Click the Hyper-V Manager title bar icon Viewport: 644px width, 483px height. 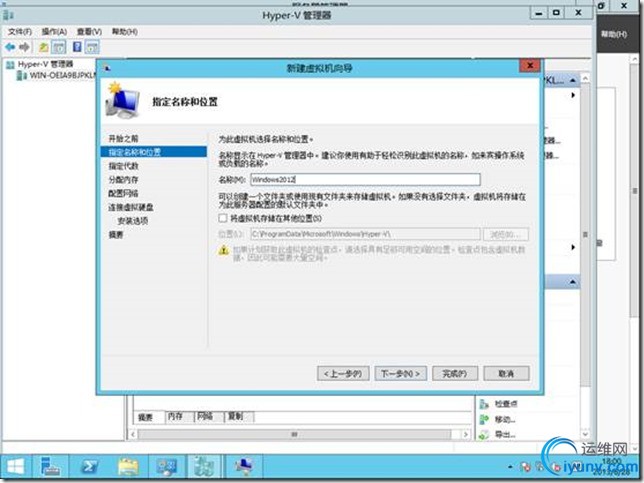[9, 15]
